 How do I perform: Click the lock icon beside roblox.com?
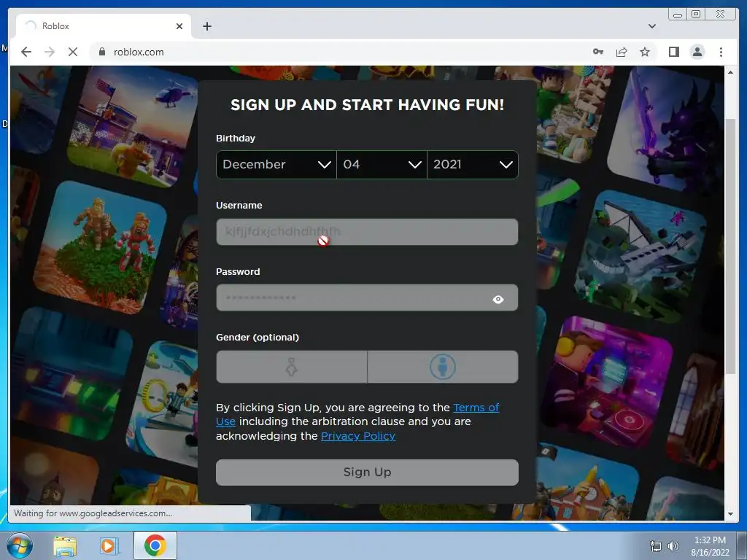coord(102,52)
